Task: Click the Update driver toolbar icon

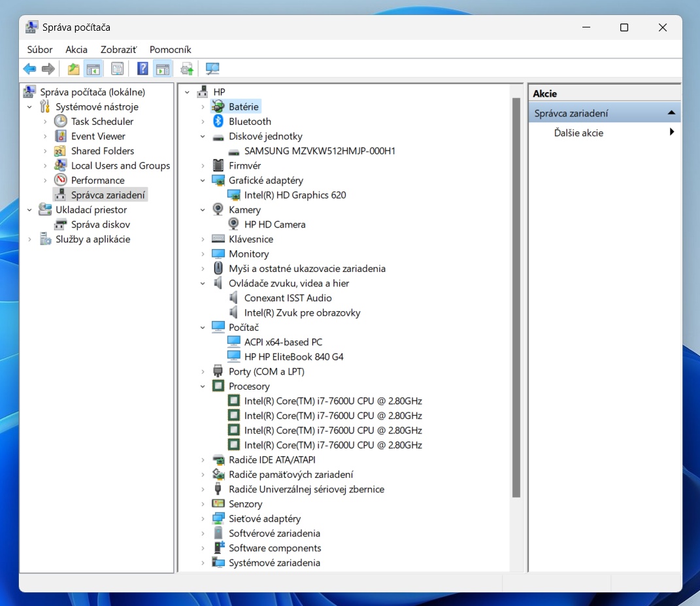Action: tap(187, 69)
